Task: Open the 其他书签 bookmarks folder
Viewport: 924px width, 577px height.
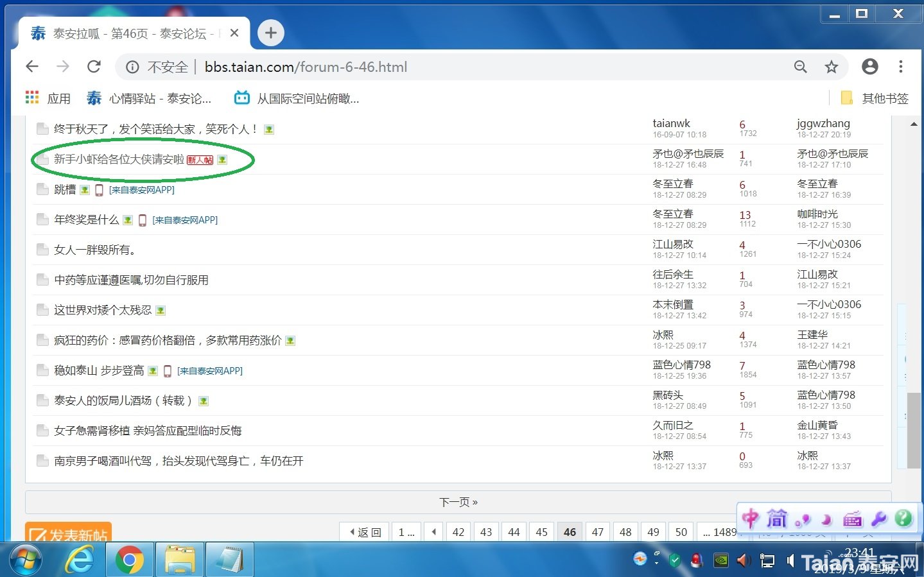Action: [875, 98]
